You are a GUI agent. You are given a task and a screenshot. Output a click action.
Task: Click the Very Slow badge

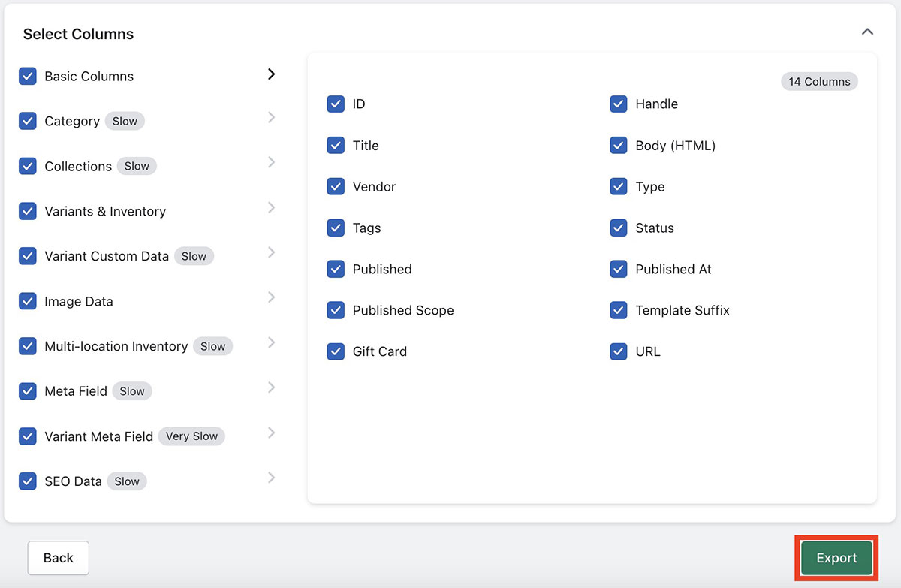click(191, 436)
